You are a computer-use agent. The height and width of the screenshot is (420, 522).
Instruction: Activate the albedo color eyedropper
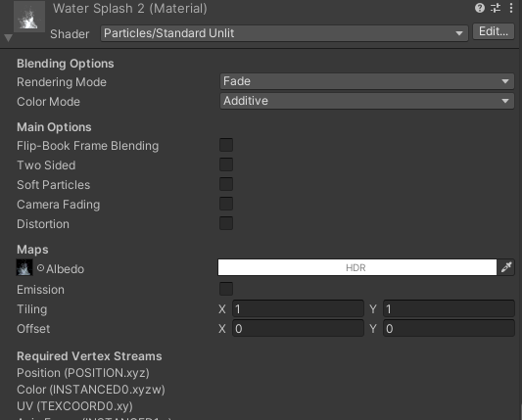point(506,267)
